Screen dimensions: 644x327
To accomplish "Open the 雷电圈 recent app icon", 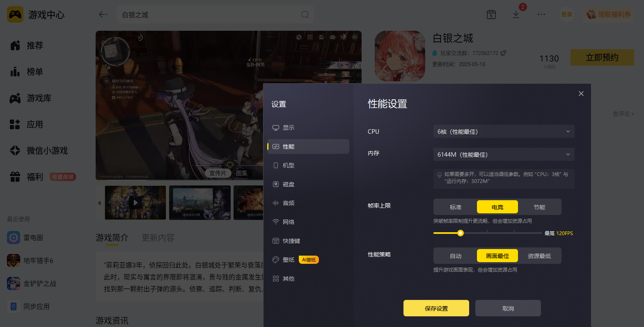I will [x=14, y=238].
